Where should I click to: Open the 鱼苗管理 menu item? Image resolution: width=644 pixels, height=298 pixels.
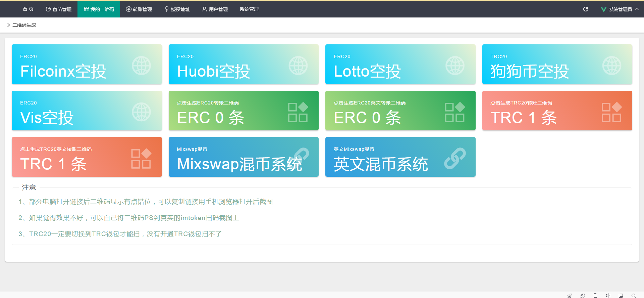pyautogui.click(x=59, y=9)
